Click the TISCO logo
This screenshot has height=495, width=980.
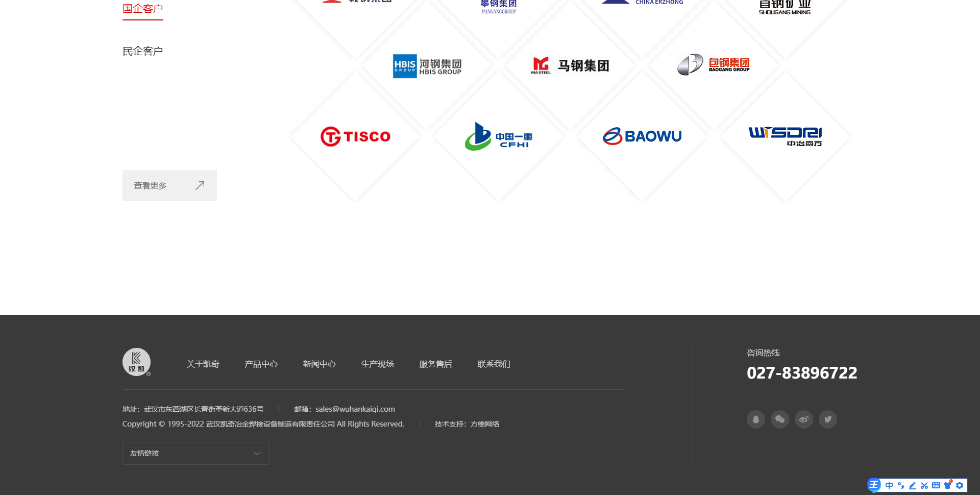pos(355,136)
